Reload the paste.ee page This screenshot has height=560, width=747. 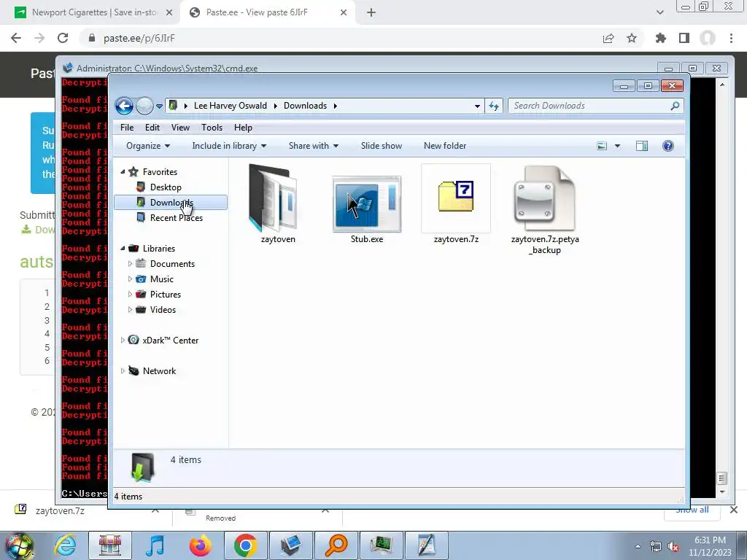63,38
